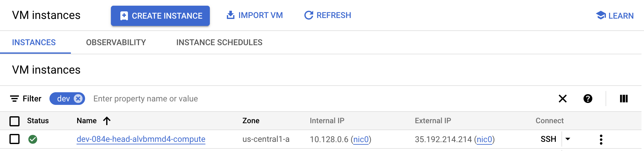The image size is (644, 151).
Task: Sort by Name column arrow
Action: (x=107, y=121)
